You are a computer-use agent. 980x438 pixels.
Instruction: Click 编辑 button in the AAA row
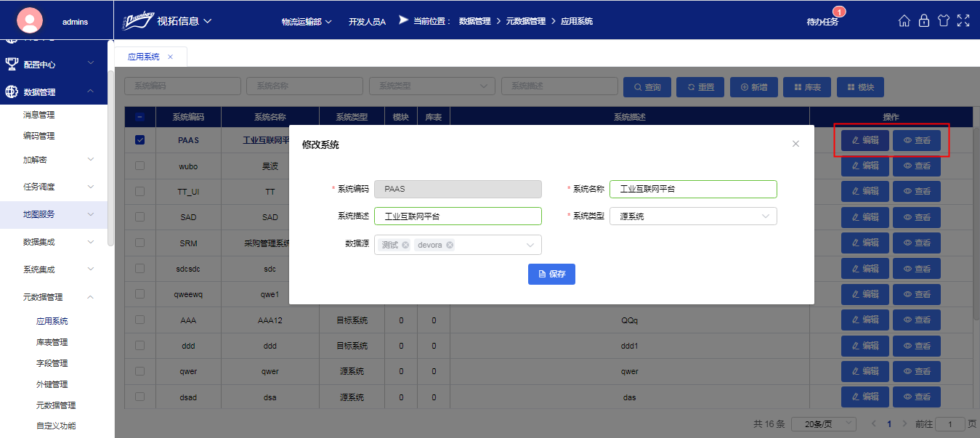(865, 320)
